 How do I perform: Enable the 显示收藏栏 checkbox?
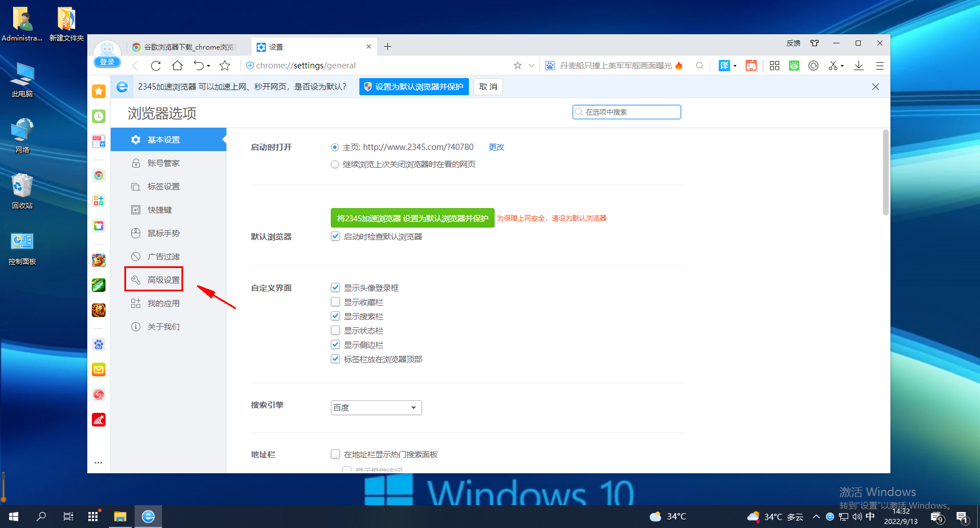pyautogui.click(x=335, y=302)
